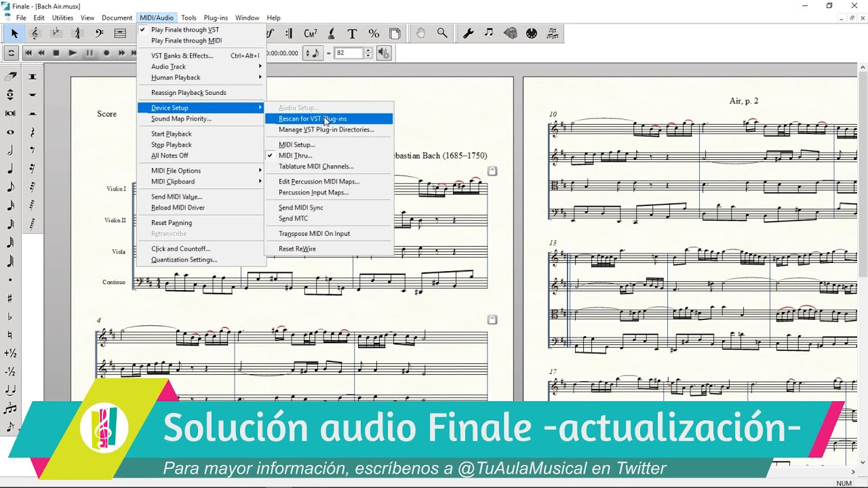Select the Eraser in the note palette

10,77
